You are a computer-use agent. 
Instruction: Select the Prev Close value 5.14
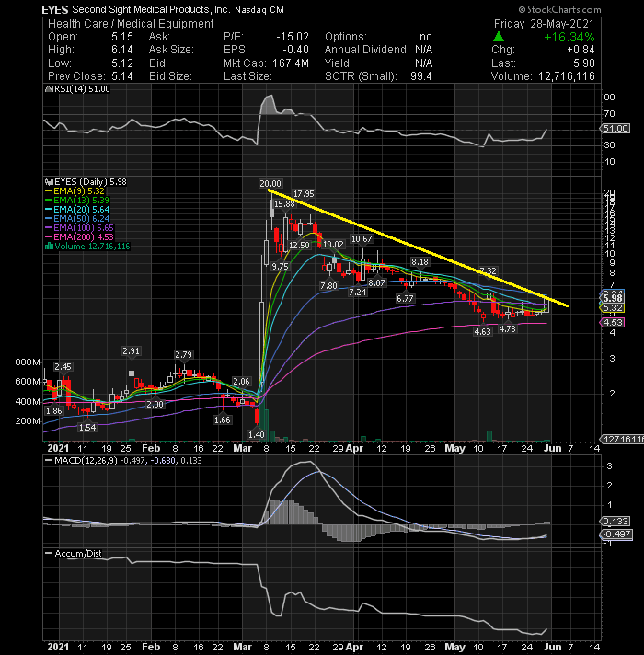click(122, 76)
